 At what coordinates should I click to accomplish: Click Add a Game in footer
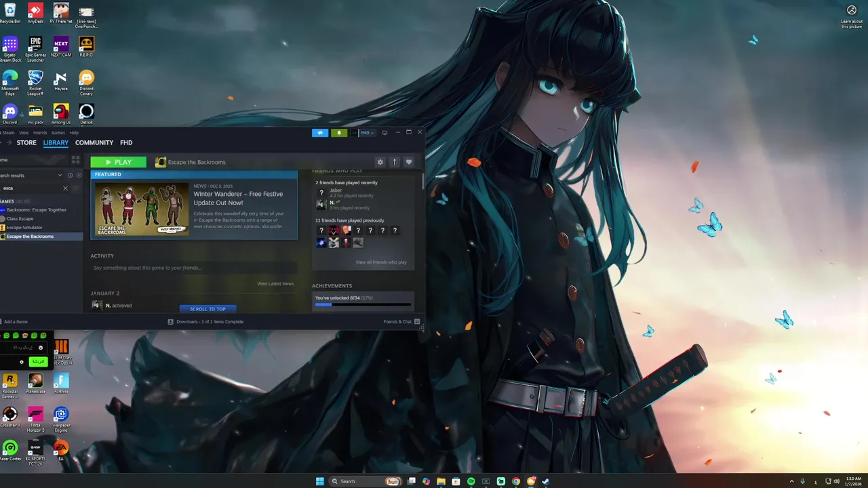[x=14, y=322]
